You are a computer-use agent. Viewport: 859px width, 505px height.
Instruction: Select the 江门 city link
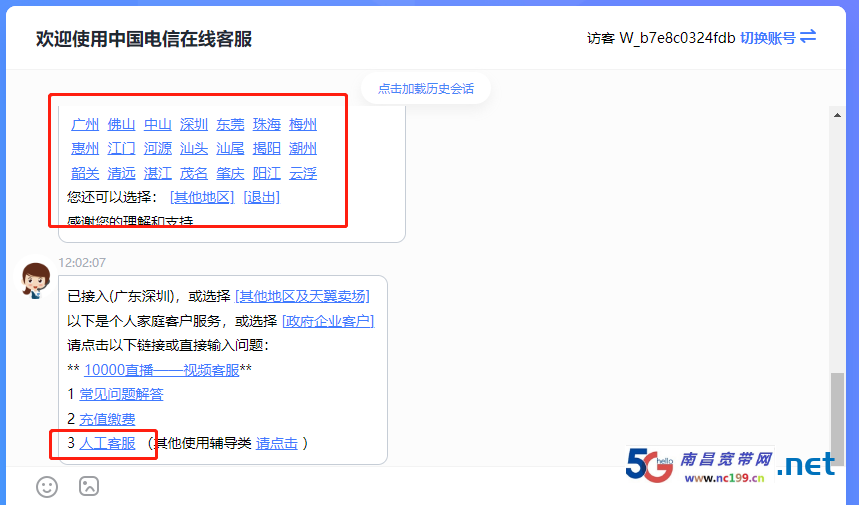point(121,148)
